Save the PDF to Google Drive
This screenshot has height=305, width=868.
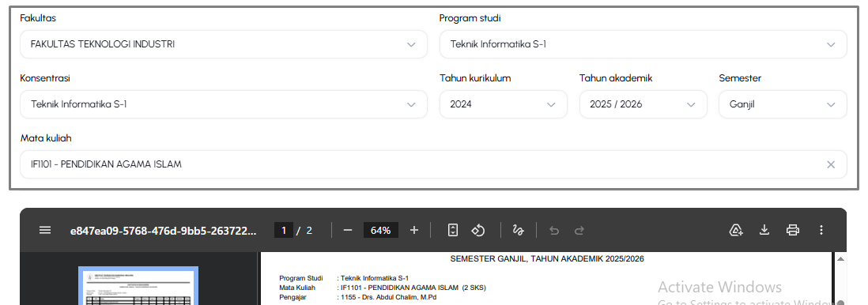pyautogui.click(x=736, y=230)
